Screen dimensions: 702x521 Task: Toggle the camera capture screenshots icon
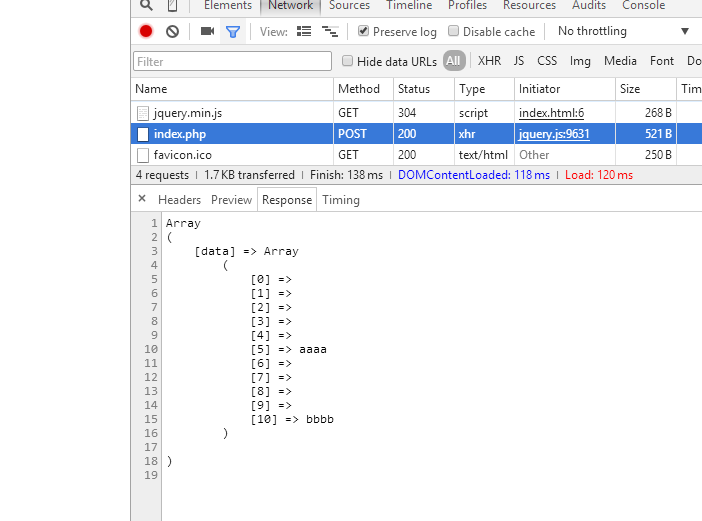point(207,31)
